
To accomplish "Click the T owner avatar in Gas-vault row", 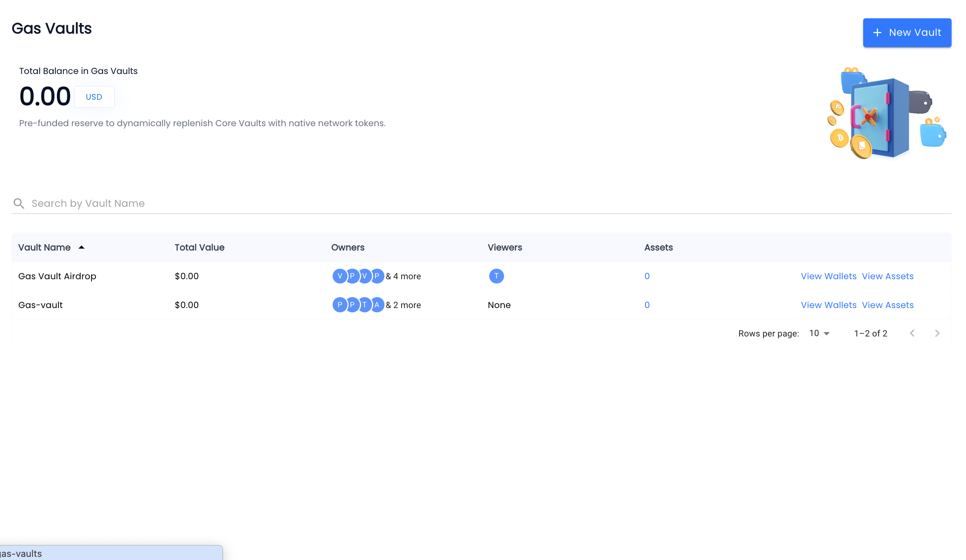I will click(365, 305).
